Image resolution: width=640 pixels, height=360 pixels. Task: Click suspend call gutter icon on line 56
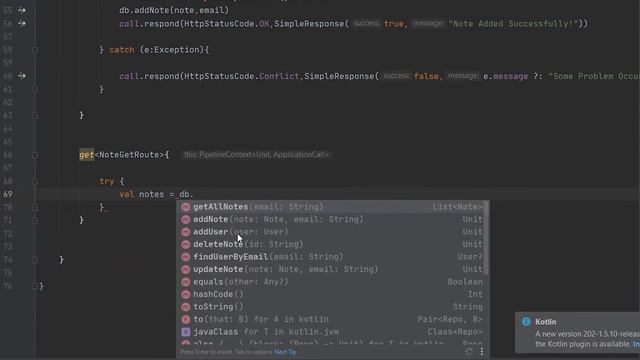point(22,24)
